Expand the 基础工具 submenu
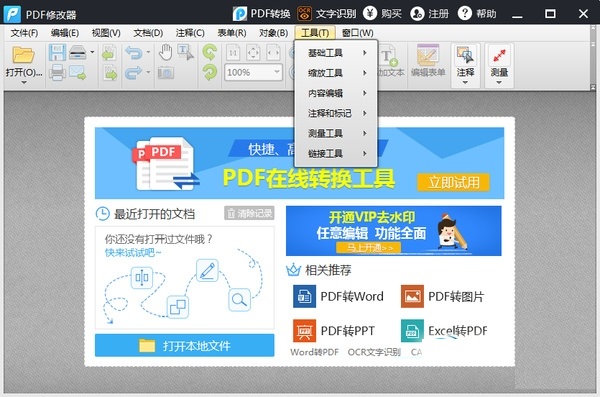The width and height of the screenshot is (600, 397). [336, 53]
